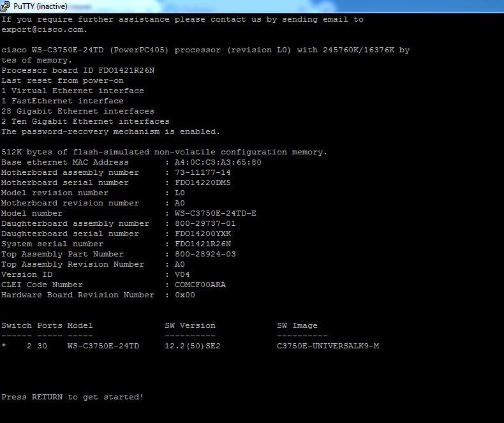This screenshot has height=423, width=504.
Task: Click the "Switch Ports Model" column header
Action: (47, 325)
